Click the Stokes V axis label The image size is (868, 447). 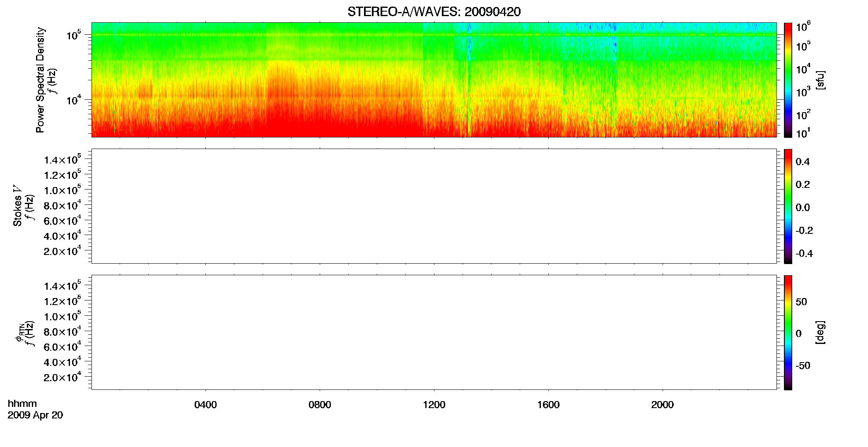18,206
